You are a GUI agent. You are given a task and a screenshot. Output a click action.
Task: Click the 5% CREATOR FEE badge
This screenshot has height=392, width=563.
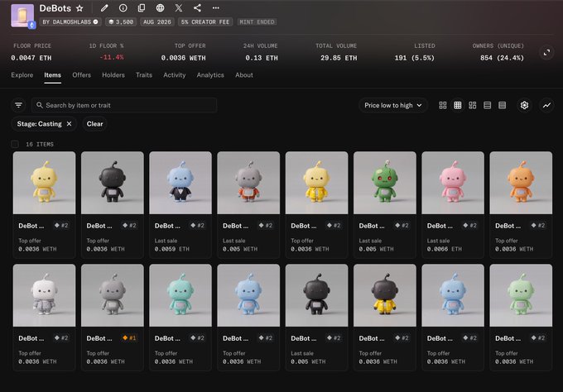[x=205, y=22]
